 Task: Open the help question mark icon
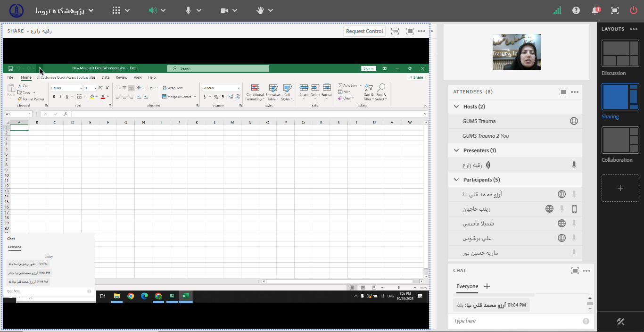pos(576,10)
